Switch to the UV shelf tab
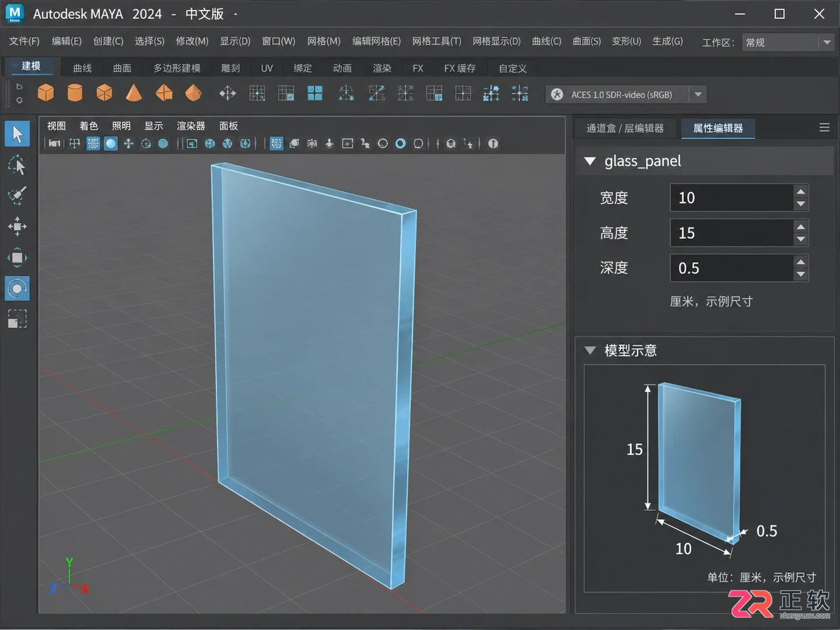 click(267, 68)
